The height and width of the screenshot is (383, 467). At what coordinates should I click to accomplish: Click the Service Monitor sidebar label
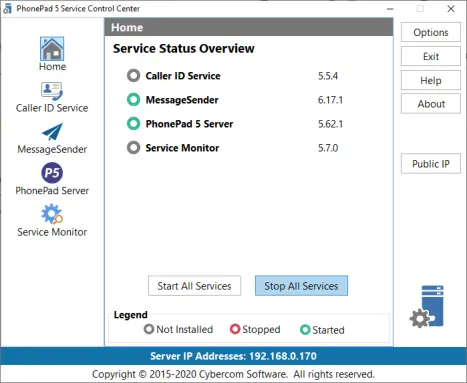coord(52,232)
